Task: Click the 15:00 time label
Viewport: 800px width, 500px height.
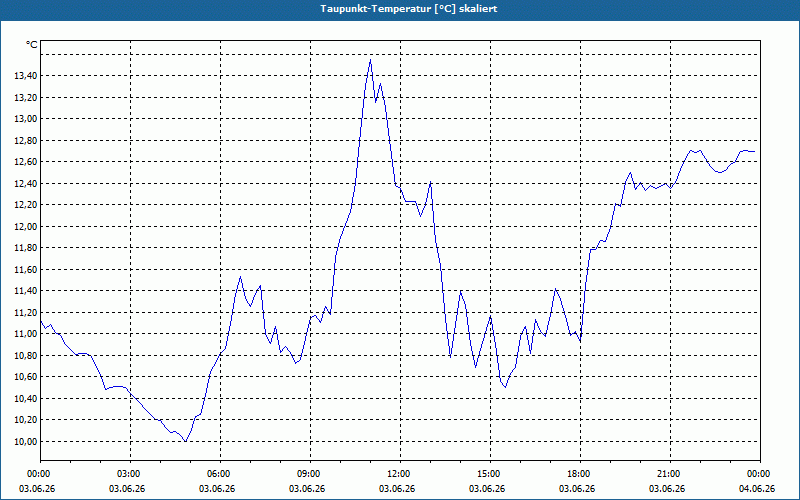Action: (490, 474)
